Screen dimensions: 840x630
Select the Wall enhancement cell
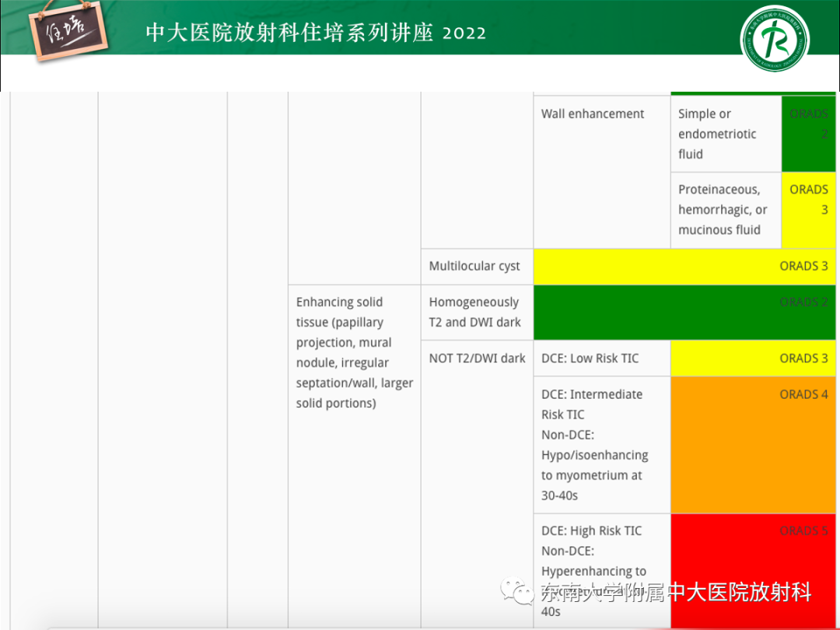coord(601,172)
